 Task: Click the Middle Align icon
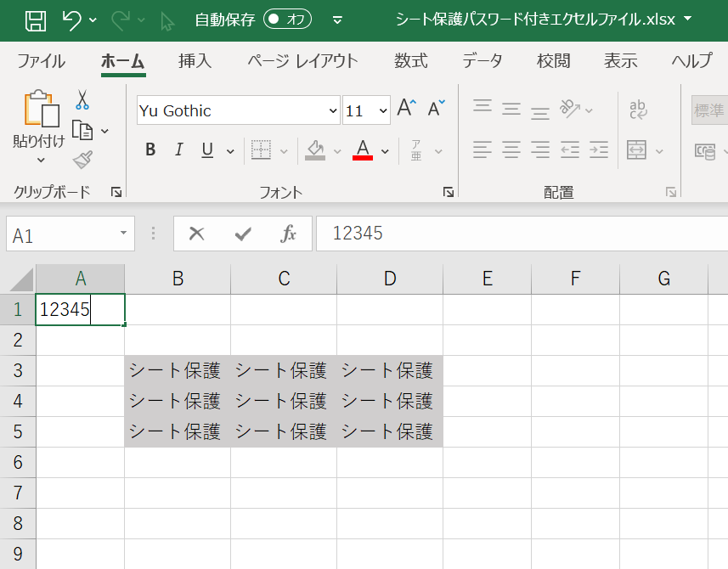tap(511, 110)
